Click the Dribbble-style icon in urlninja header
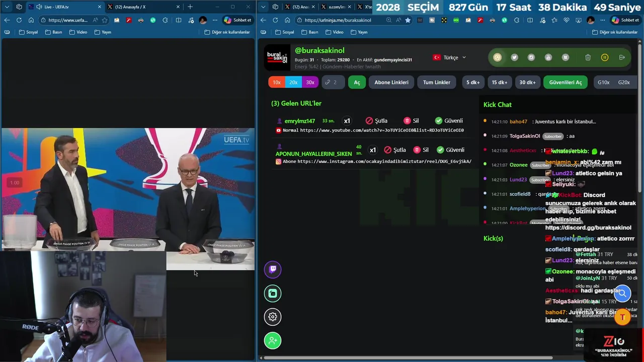 (497, 57)
